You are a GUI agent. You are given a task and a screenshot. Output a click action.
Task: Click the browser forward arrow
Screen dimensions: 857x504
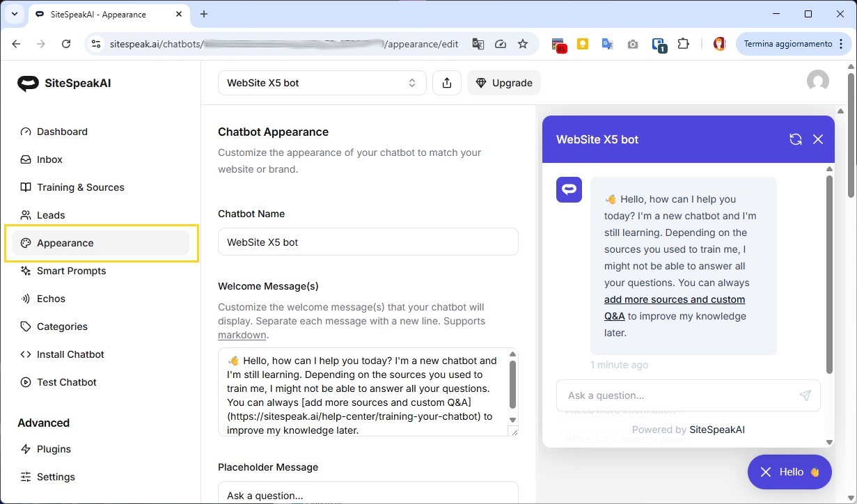coord(41,44)
